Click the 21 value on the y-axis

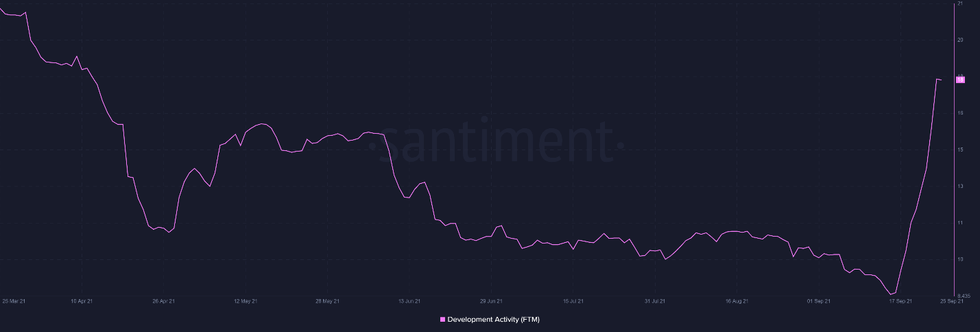[960, 3]
